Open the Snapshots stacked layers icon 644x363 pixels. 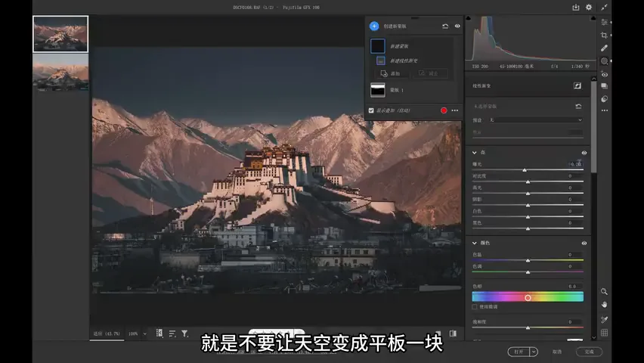[604, 86]
